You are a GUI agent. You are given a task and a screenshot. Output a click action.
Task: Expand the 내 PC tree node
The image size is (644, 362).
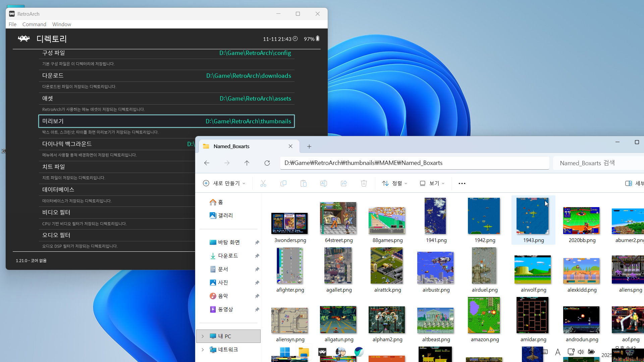203,336
